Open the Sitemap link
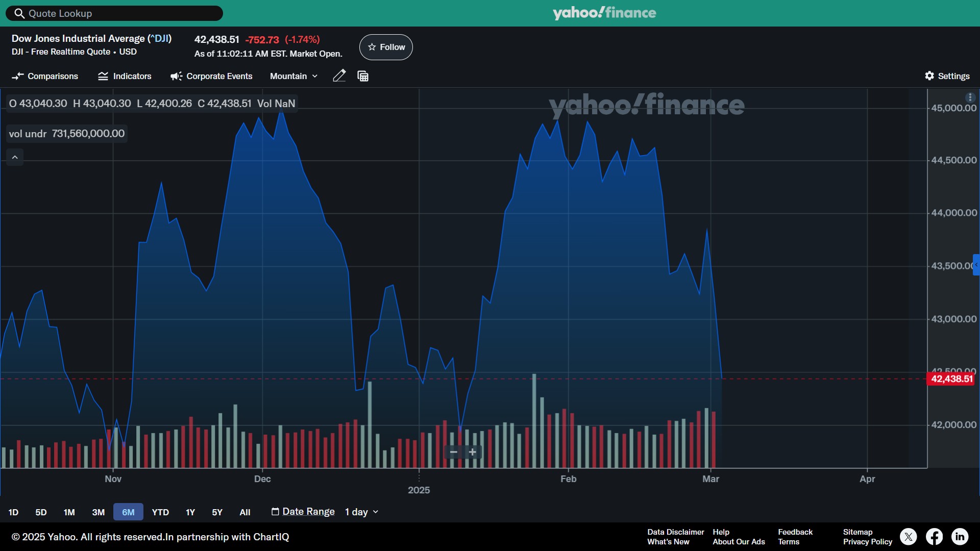The image size is (980, 551). (x=857, y=532)
